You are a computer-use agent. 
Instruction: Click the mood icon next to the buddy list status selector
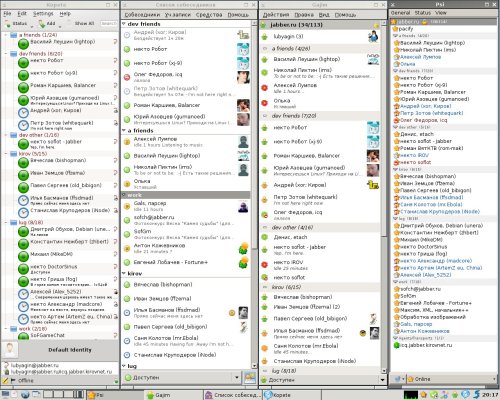click(250, 377)
